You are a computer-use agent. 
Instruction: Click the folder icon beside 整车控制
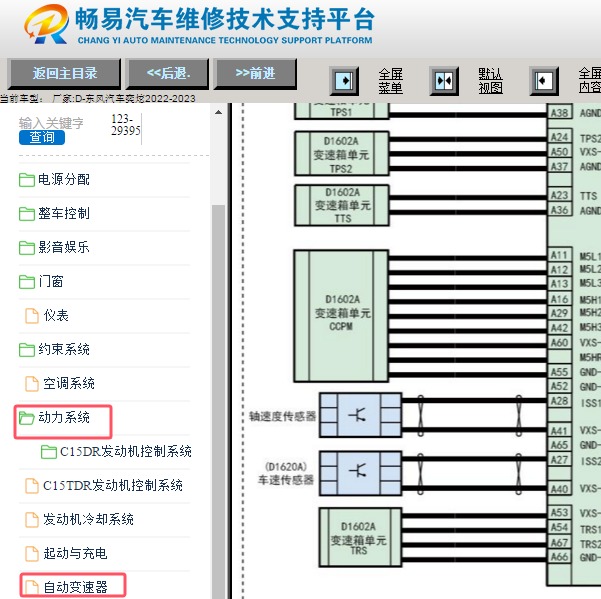click(26, 213)
